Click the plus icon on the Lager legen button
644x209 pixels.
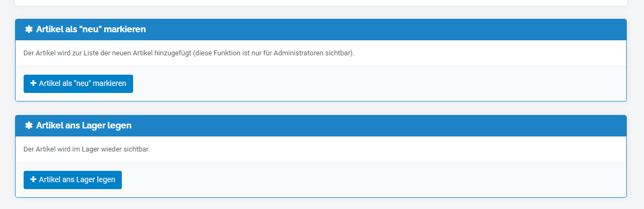pyautogui.click(x=33, y=180)
